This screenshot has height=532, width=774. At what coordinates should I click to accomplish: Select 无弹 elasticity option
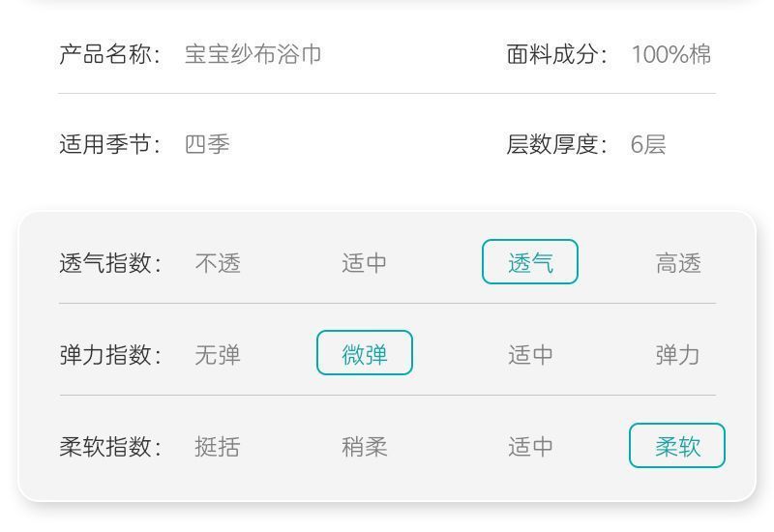click(218, 355)
